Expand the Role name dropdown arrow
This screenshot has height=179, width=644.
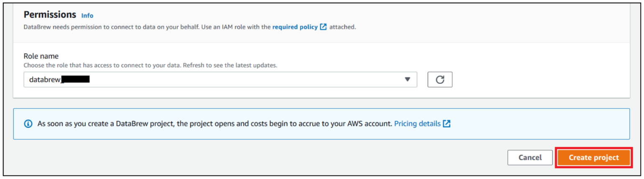(x=408, y=80)
